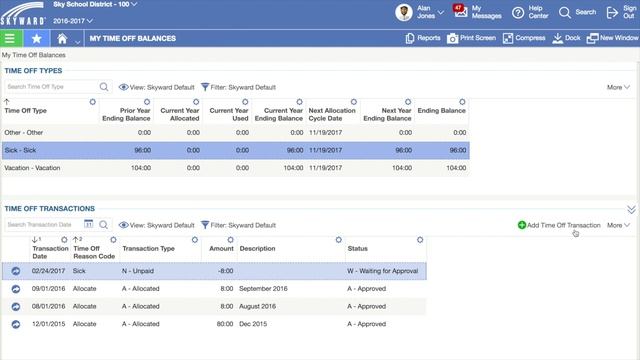Sort by the Transaction Date column header

pyautogui.click(x=50, y=252)
